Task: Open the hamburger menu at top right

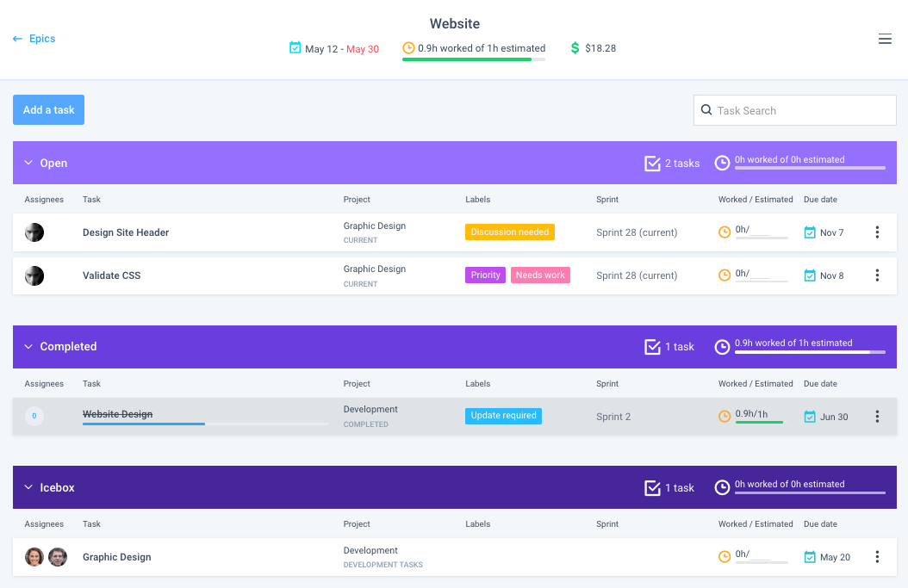Action: pos(885,39)
